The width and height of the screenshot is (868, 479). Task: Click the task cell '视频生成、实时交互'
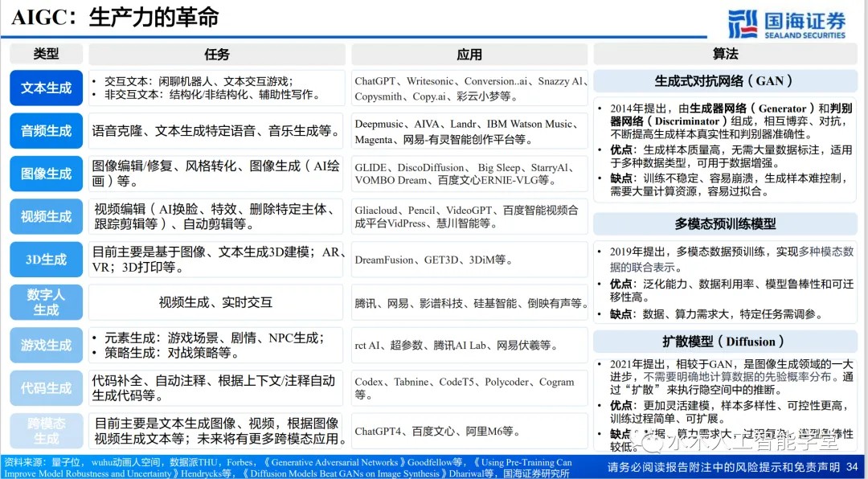tap(216, 302)
